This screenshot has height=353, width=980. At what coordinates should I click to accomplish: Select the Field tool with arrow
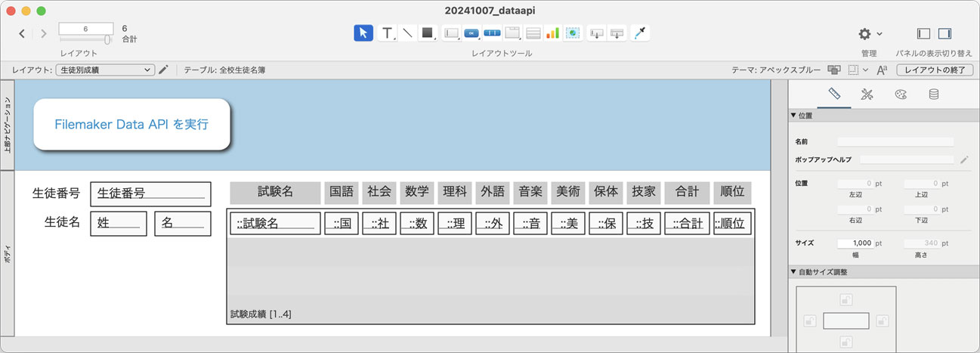pos(596,33)
